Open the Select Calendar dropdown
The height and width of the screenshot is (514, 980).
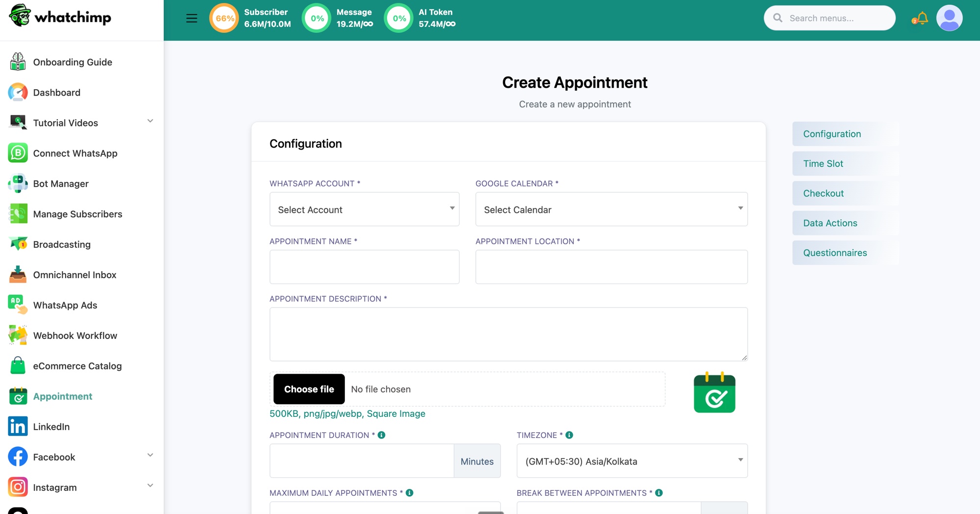click(611, 209)
